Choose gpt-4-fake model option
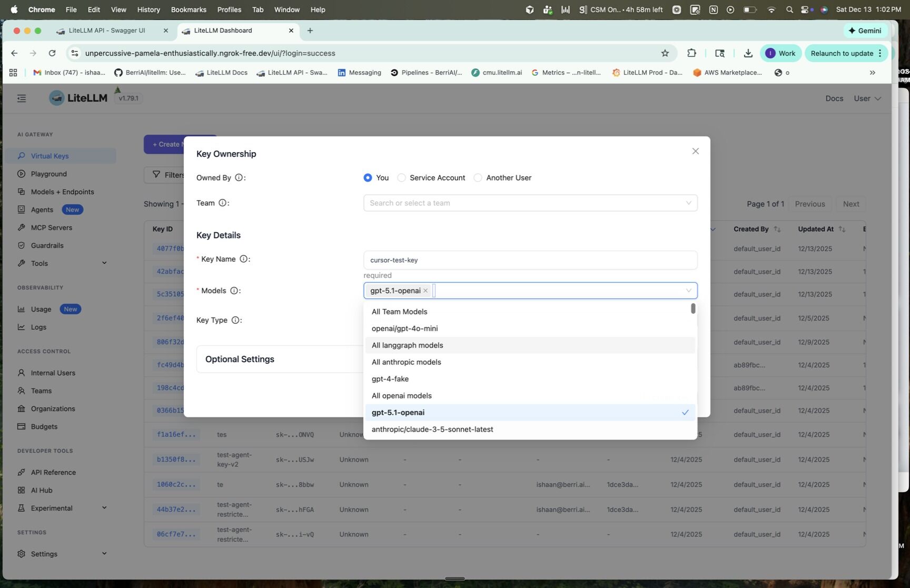Viewport: 910px width, 588px height. click(530, 379)
